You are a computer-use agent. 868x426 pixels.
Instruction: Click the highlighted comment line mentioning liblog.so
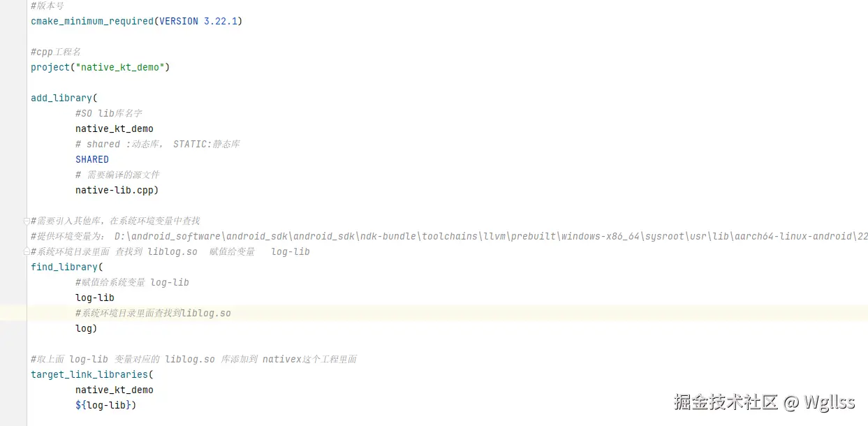pyautogui.click(x=154, y=313)
